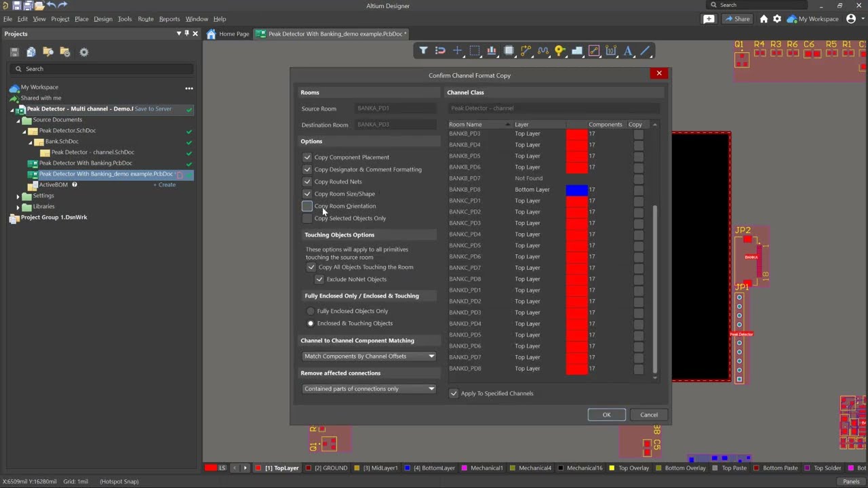Open the Design menu

click(103, 19)
